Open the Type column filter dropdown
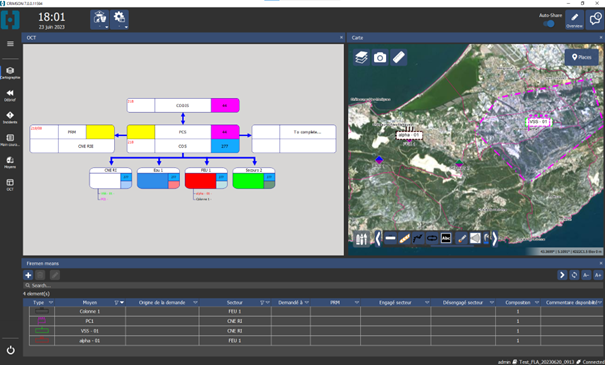Viewport: 605px width, 365px height. 51,302
